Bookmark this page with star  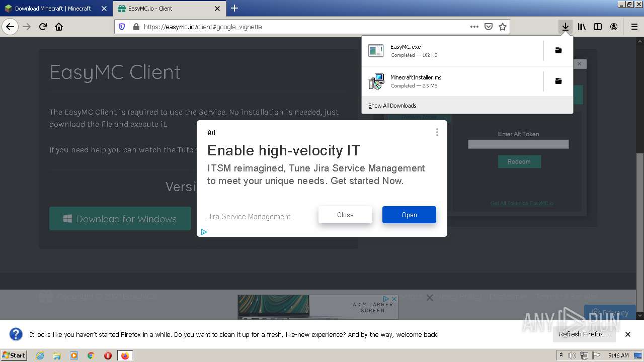pyautogui.click(x=502, y=27)
